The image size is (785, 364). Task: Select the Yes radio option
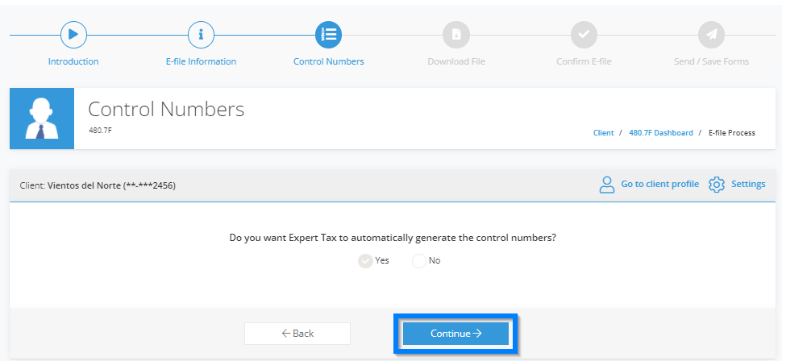(x=365, y=261)
